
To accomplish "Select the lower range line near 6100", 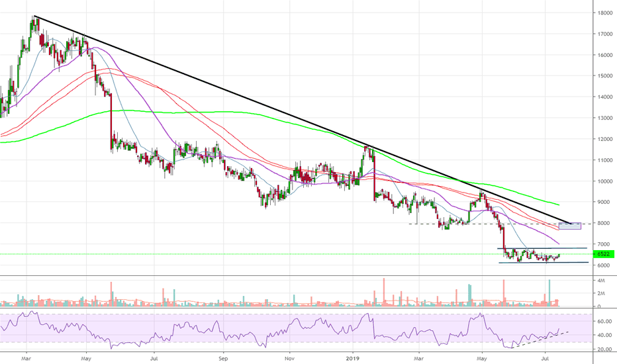I will pyautogui.click(x=544, y=263).
